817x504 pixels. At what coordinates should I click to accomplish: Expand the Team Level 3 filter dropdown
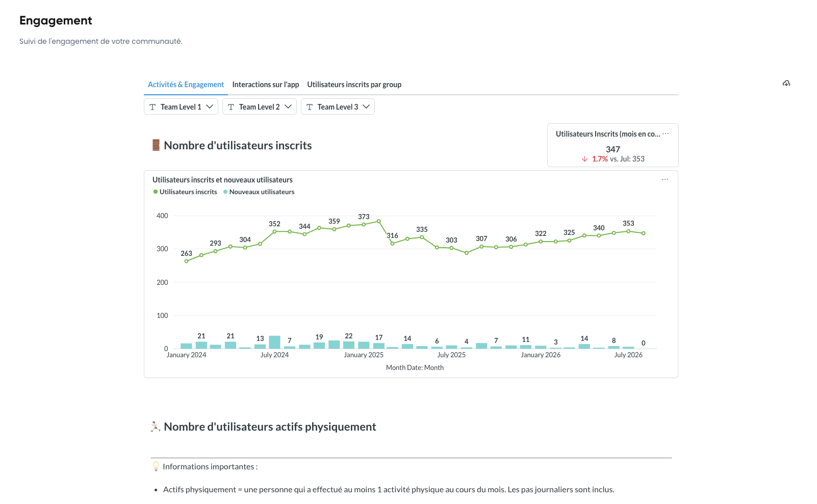(x=338, y=107)
